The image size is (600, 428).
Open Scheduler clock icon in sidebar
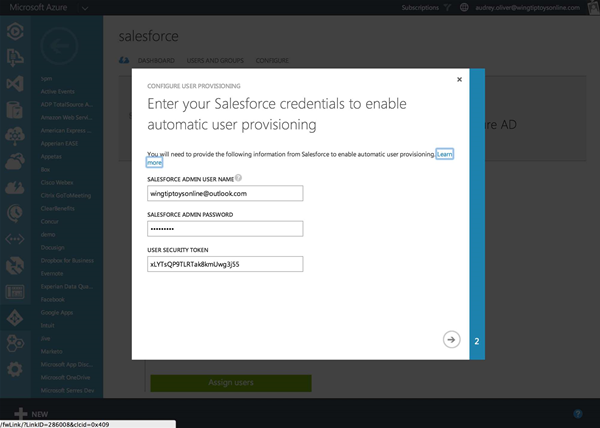pyautogui.click(x=15, y=213)
